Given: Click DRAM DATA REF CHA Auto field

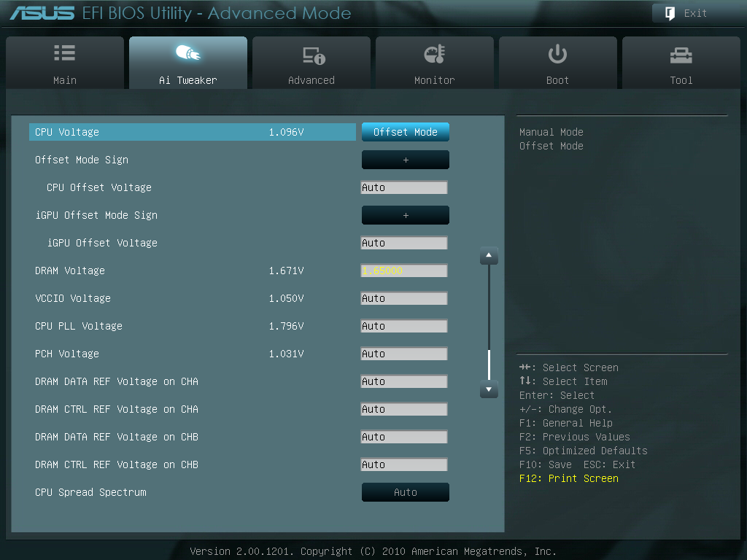Looking at the screenshot, I should coord(404,381).
